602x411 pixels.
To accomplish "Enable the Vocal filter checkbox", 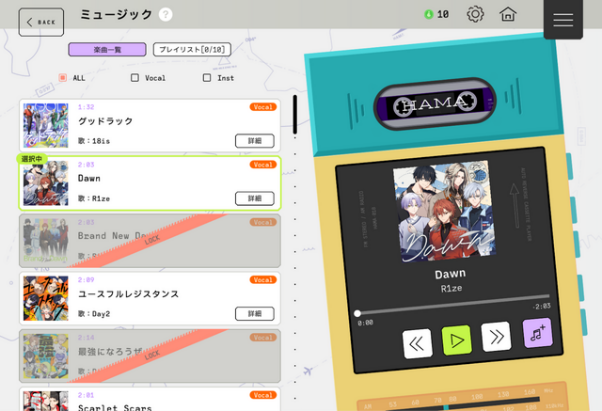I will pos(135,78).
